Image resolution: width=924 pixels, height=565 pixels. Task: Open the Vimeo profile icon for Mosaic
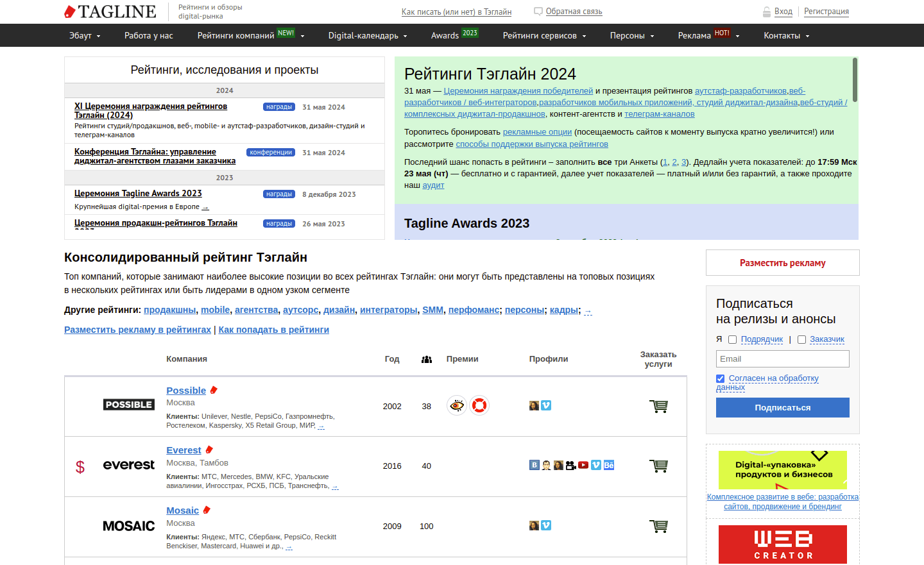click(x=546, y=525)
